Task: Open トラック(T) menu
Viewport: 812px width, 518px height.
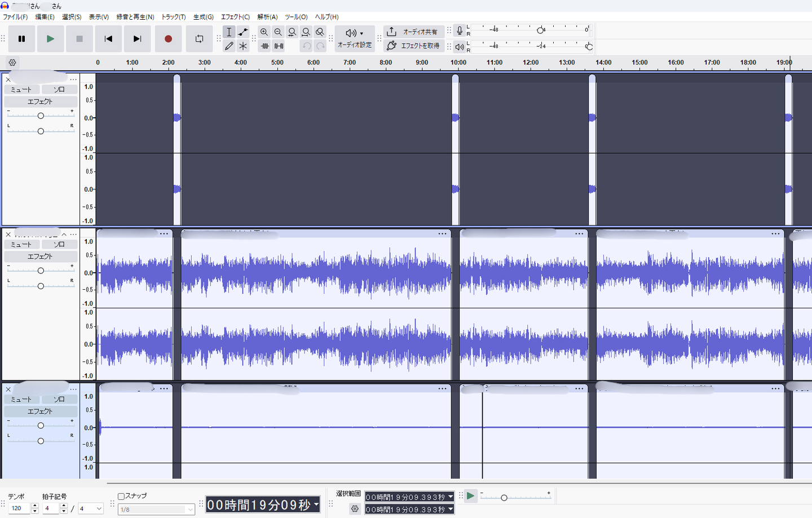Action: pos(174,17)
